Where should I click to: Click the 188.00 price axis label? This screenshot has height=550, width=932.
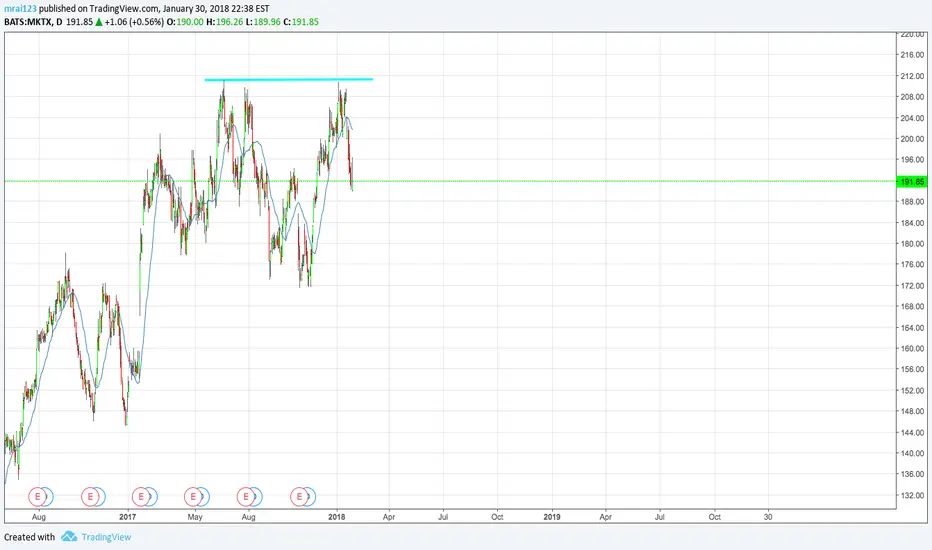(x=912, y=202)
